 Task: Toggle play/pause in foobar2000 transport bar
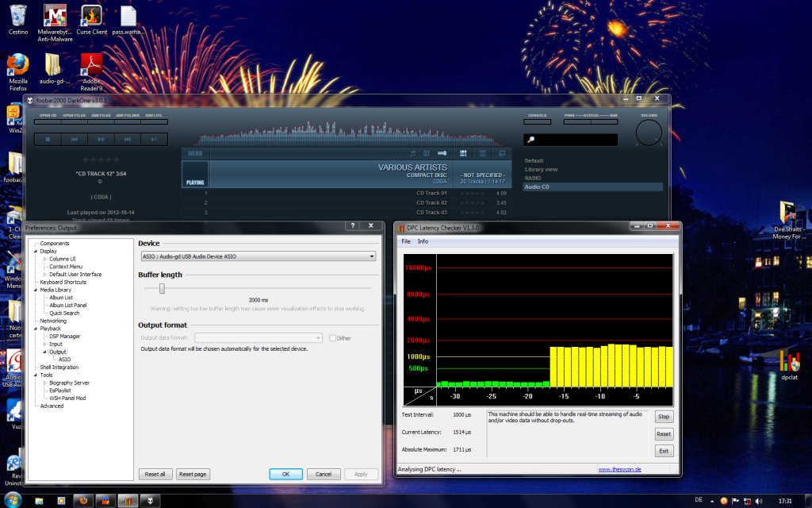[x=101, y=139]
